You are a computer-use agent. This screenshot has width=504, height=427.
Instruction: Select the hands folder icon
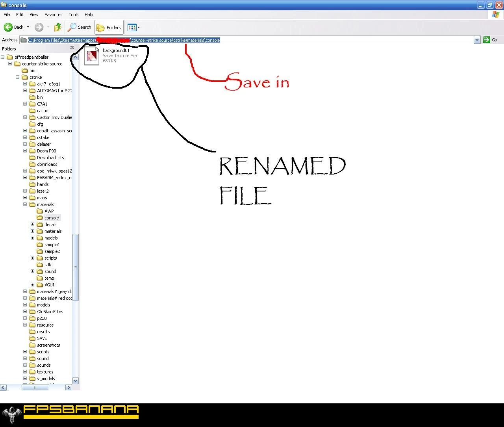point(32,184)
